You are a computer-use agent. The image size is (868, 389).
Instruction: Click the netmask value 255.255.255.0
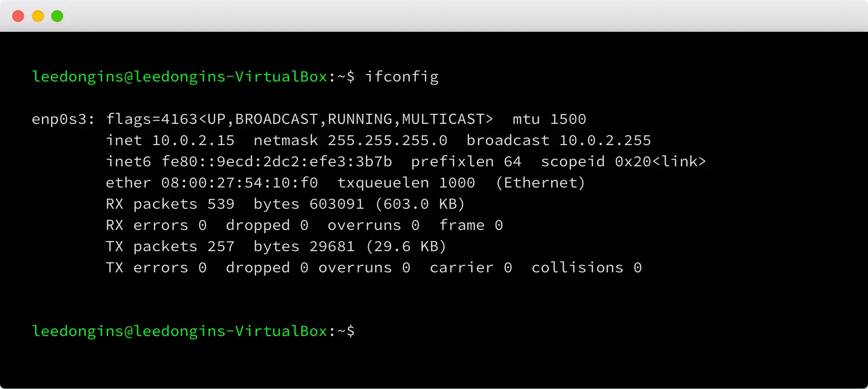387,140
